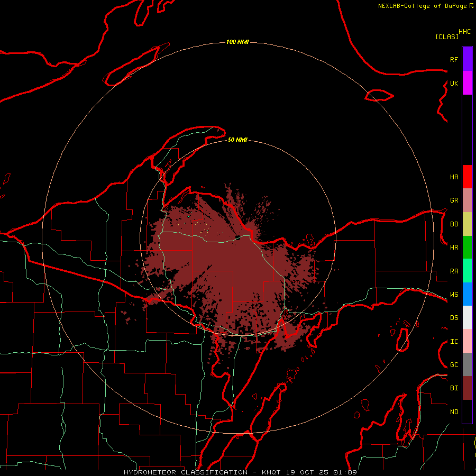This screenshot has height=476, width=476.
Task: Click the ND black legend swatch
Action: (x=467, y=411)
